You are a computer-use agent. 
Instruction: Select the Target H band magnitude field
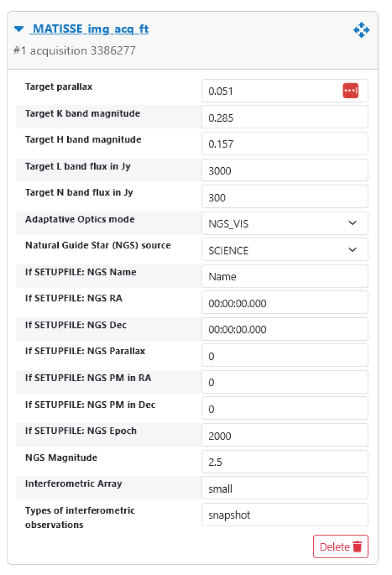coord(284,144)
